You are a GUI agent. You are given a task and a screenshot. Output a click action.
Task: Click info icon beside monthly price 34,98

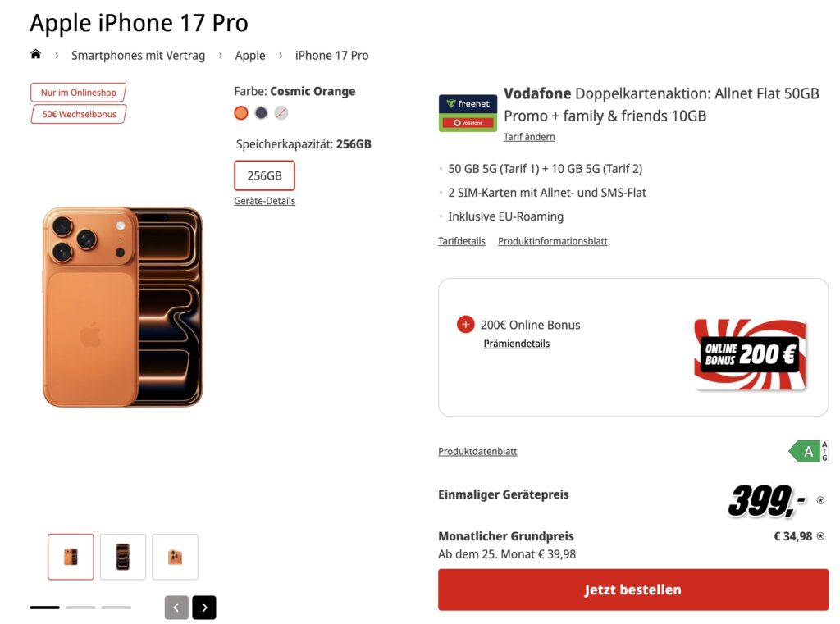(820, 536)
